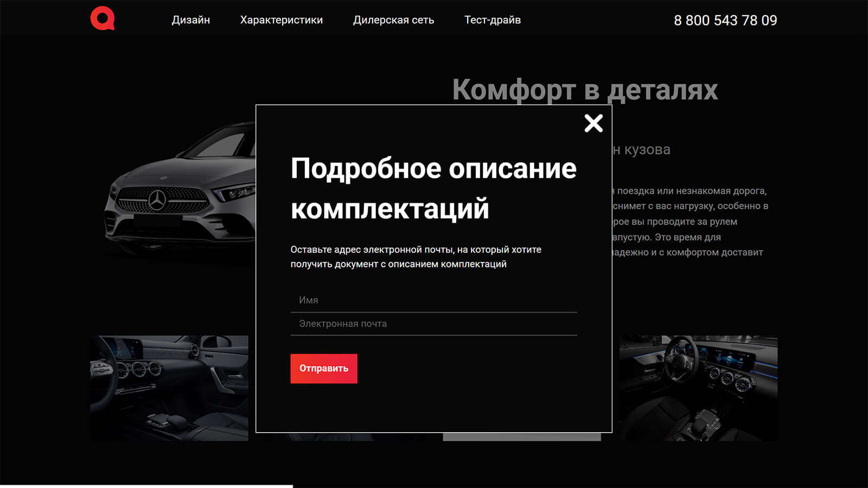Submit the form with the Отправить button
The image size is (868, 488).
[x=324, y=369]
